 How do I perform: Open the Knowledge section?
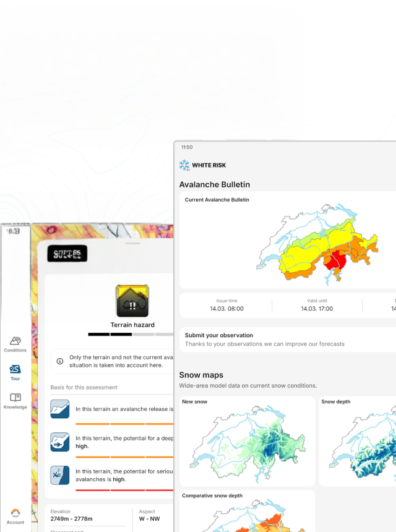(15, 401)
